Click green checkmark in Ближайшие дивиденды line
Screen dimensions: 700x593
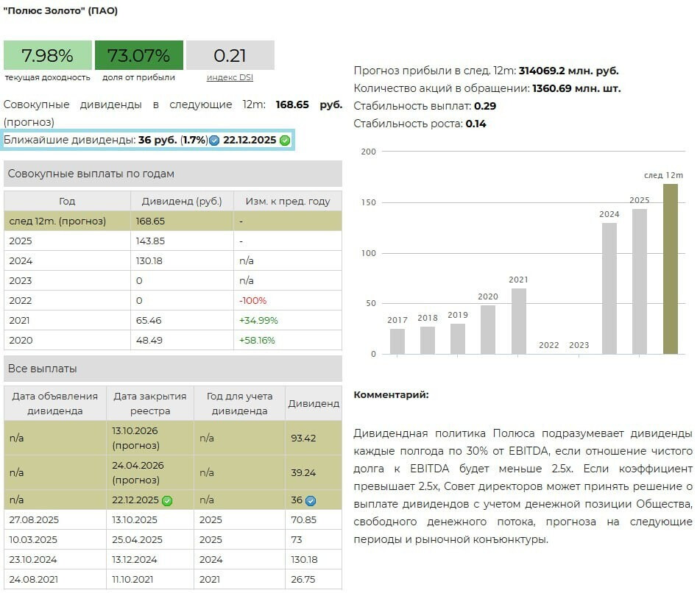point(285,141)
